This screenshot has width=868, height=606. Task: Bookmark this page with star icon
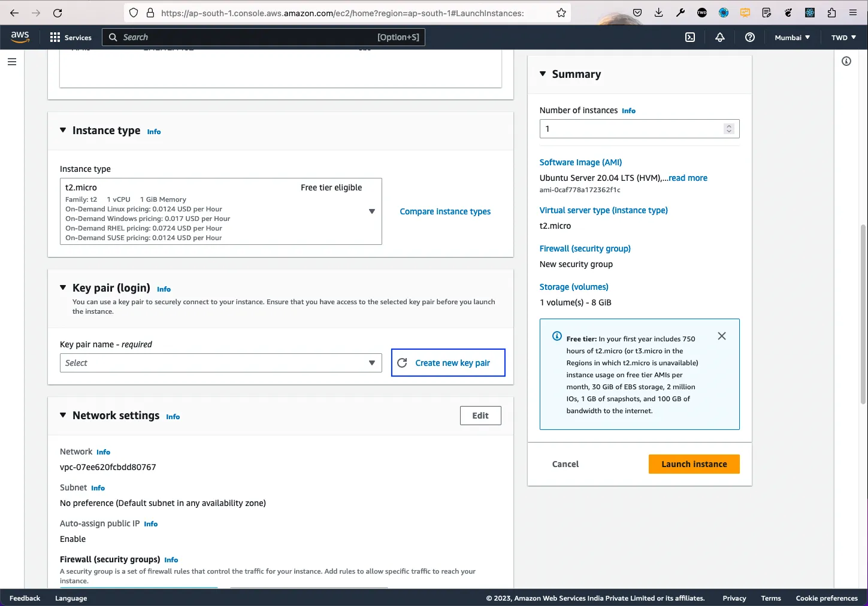tap(561, 13)
